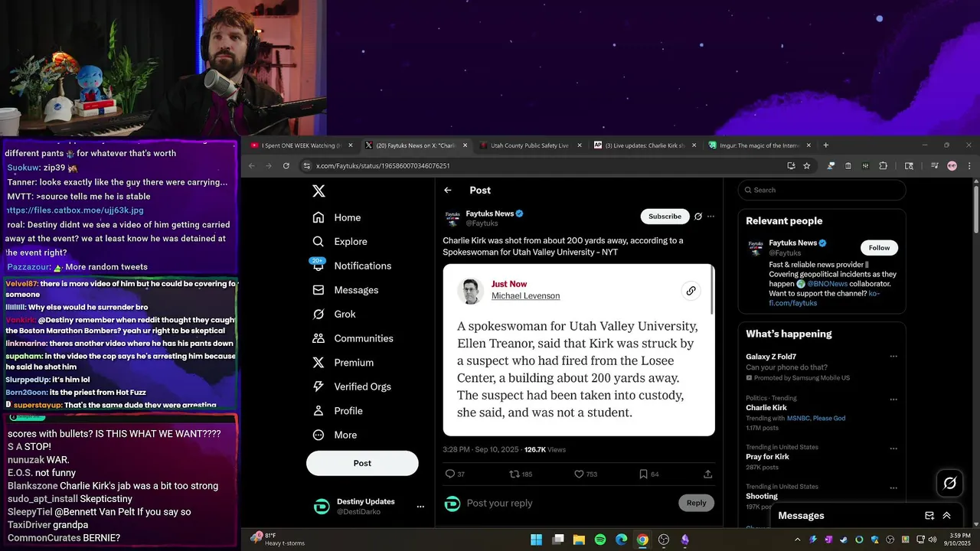Open the Chrome extensions puzzle icon

click(883, 165)
